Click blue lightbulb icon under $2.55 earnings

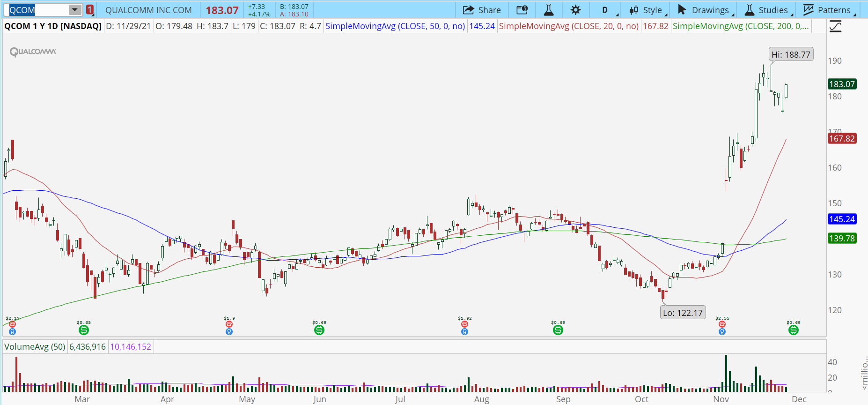click(722, 331)
